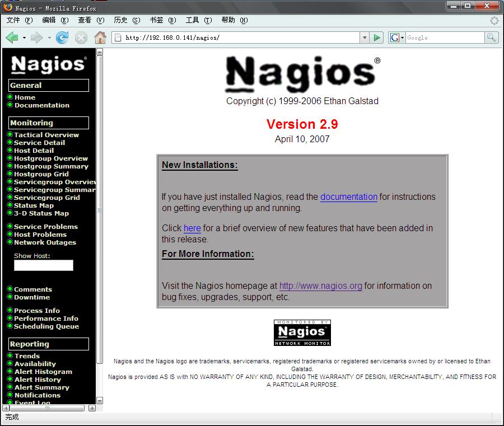The image size is (504, 426).
Task: Click the Forward arrow navigation button
Action: point(36,38)
